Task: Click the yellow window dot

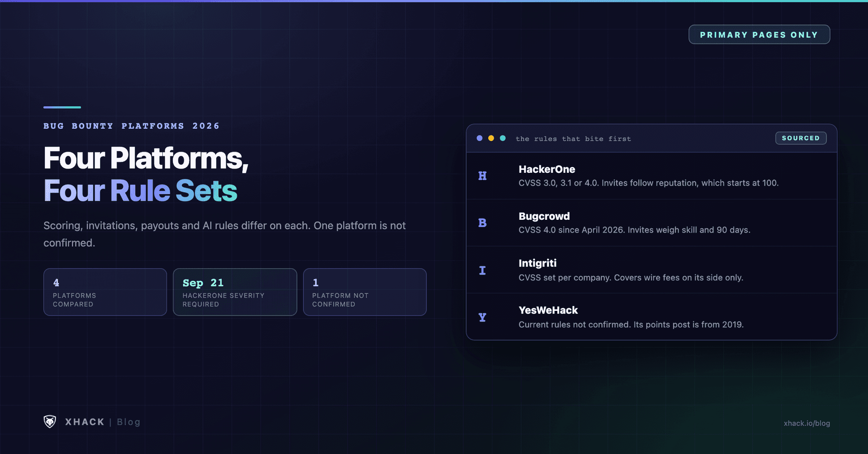Action: 491,138
